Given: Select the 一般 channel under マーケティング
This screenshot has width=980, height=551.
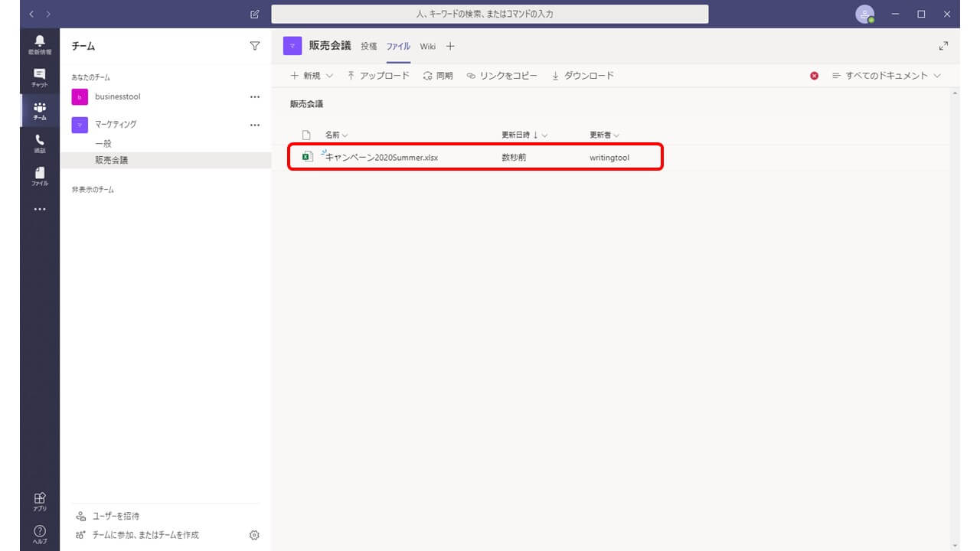Looking at the screenshot, I should pos(103,143).
